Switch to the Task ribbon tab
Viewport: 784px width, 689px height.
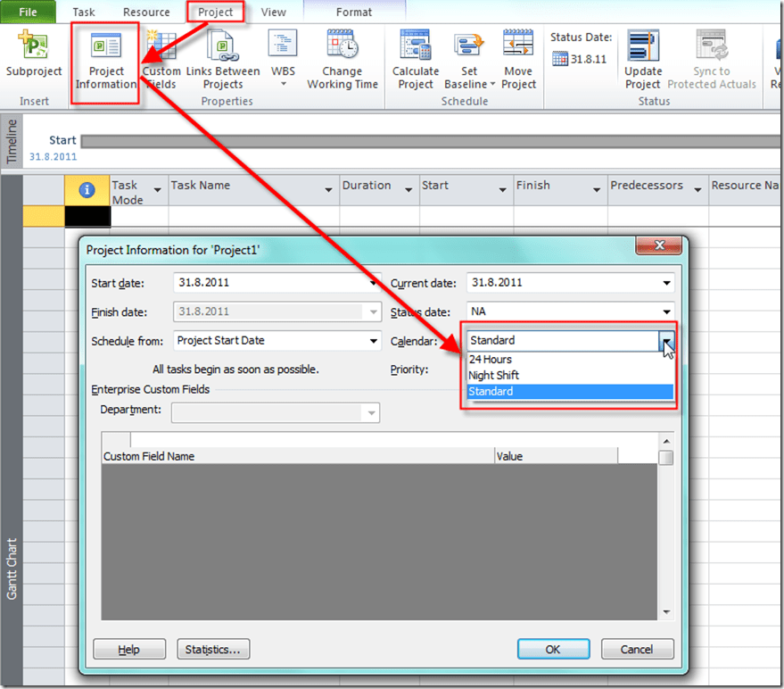pyautogui.click(x=83, y=12)
